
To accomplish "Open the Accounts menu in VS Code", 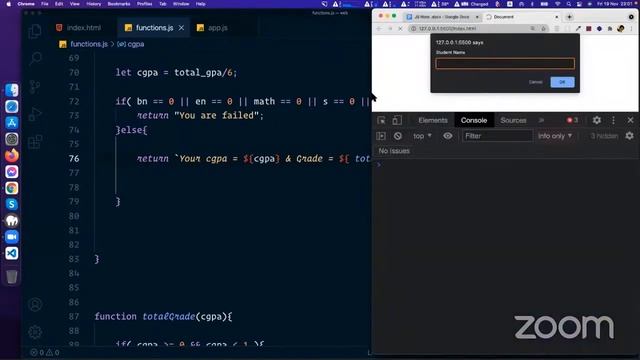I will (x=35, y=304).
